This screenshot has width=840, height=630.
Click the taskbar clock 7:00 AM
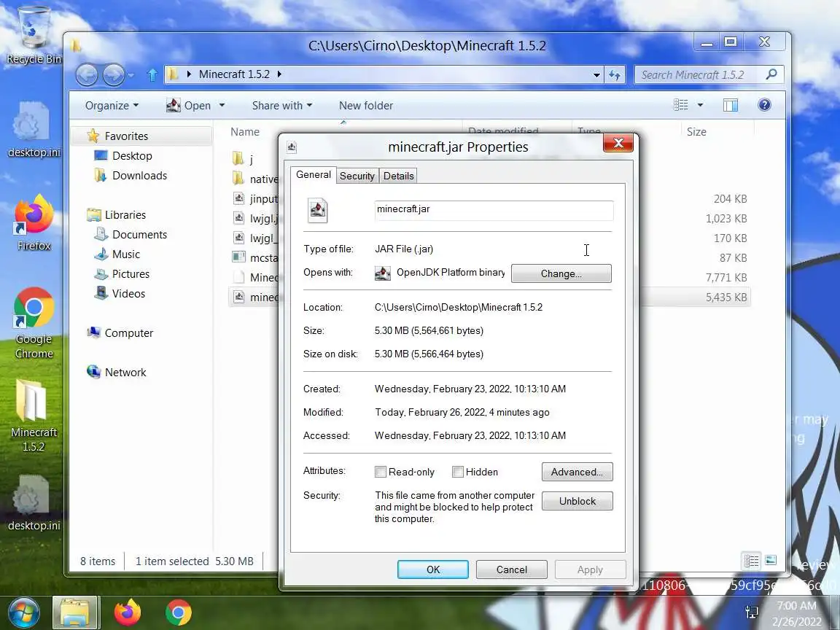click(x=796, y=605)
